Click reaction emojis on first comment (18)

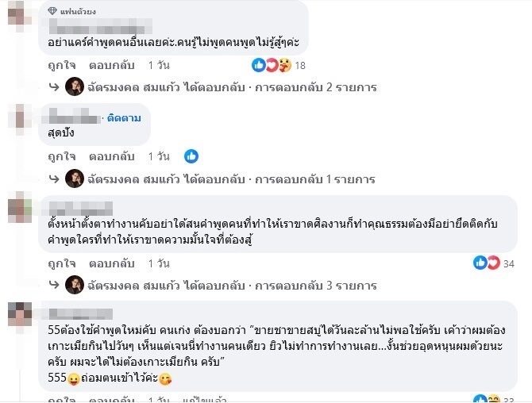[x=272, y=66]
